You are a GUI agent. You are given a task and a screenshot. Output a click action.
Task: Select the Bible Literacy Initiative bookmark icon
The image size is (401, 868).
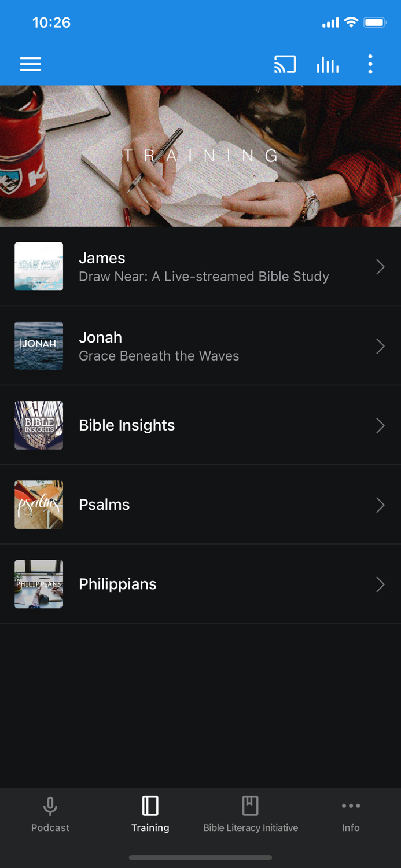pos(251,806)
